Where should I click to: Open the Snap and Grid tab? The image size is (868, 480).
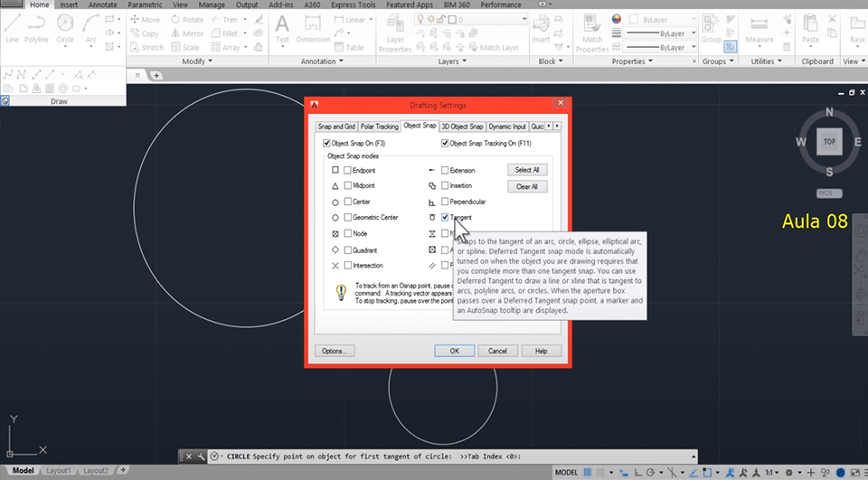(336, 127)
